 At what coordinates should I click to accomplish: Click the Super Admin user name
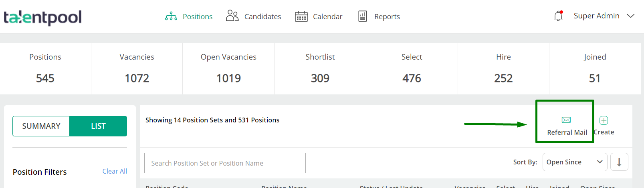[x=596, y=16]
